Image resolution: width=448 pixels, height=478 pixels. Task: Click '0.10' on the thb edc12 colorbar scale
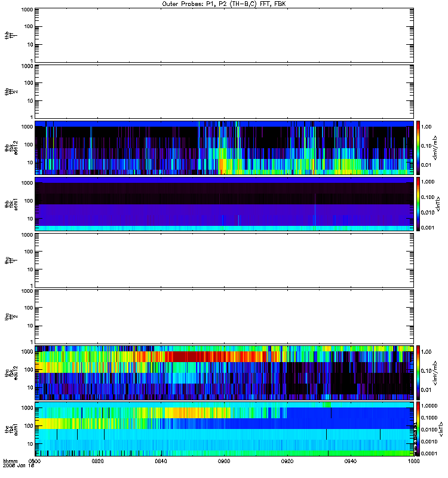(426, 146)
